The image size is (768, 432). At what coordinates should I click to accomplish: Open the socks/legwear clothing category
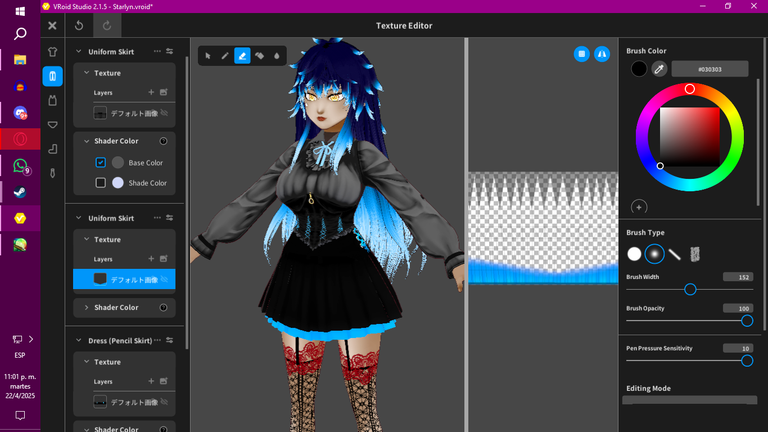pyautogui.click(x=52, y=149)
